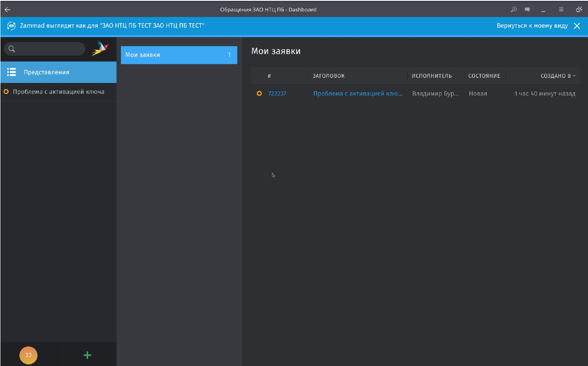
Task: Open the hamburger menu in title bar
Action: click(x=561, y=9)
